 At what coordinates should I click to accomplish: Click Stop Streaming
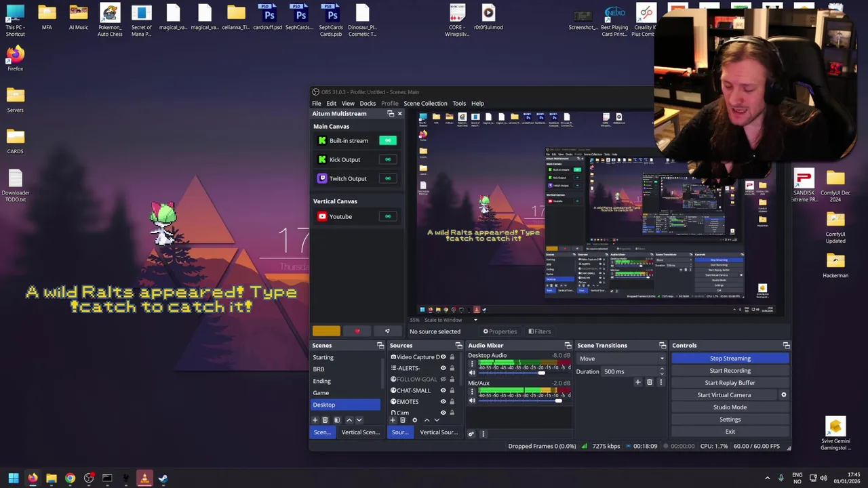730,359
